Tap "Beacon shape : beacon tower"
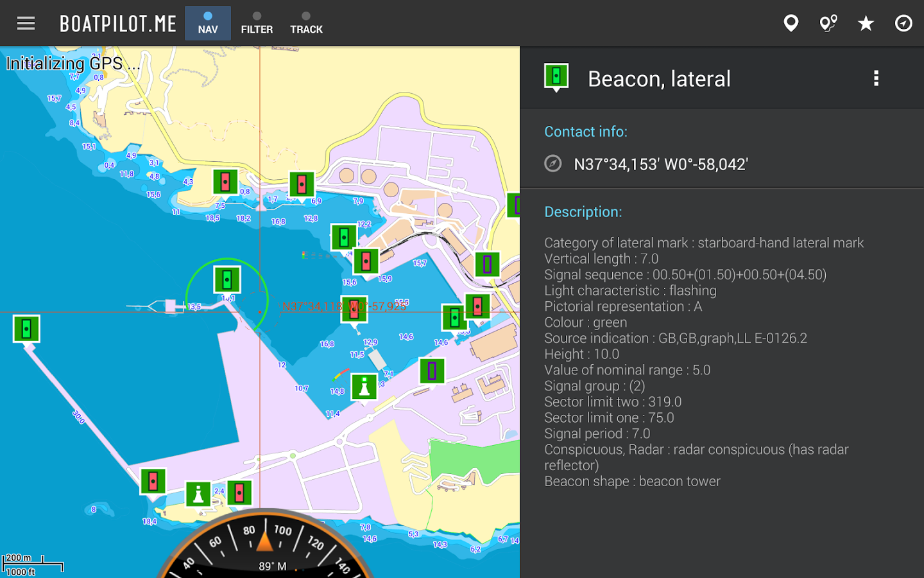 click(x=632, y=482)
